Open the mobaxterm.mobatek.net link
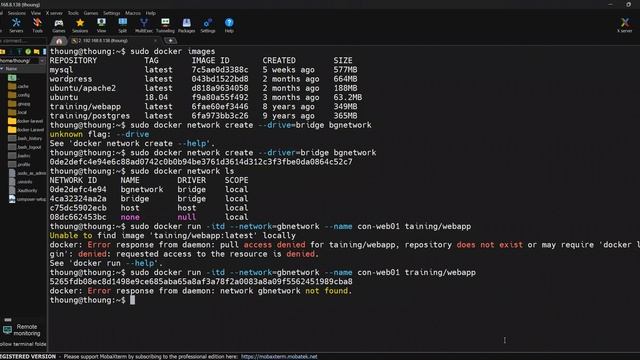 [x=279, y=356]
